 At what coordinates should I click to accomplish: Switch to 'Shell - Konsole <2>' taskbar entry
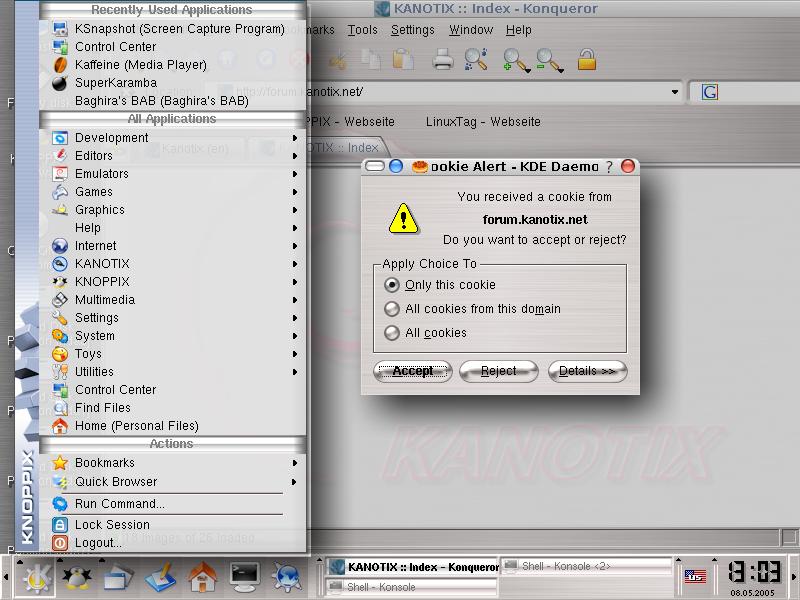tap(585, 566)
